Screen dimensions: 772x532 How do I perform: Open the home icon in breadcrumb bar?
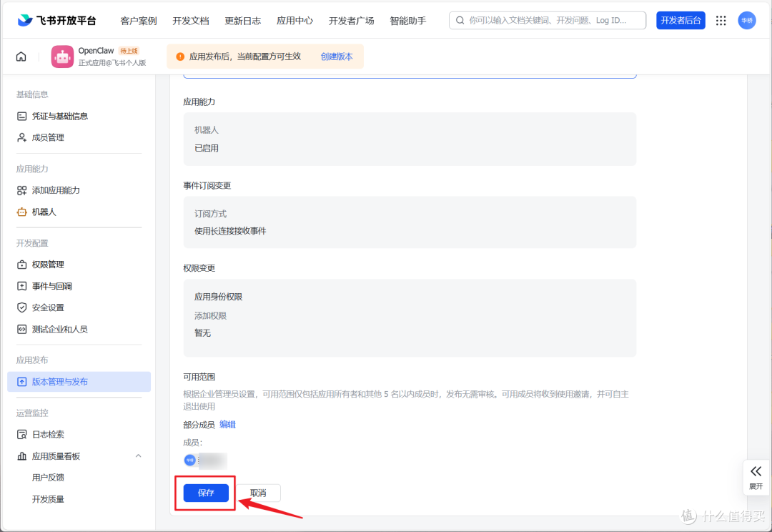pos(21,56)
